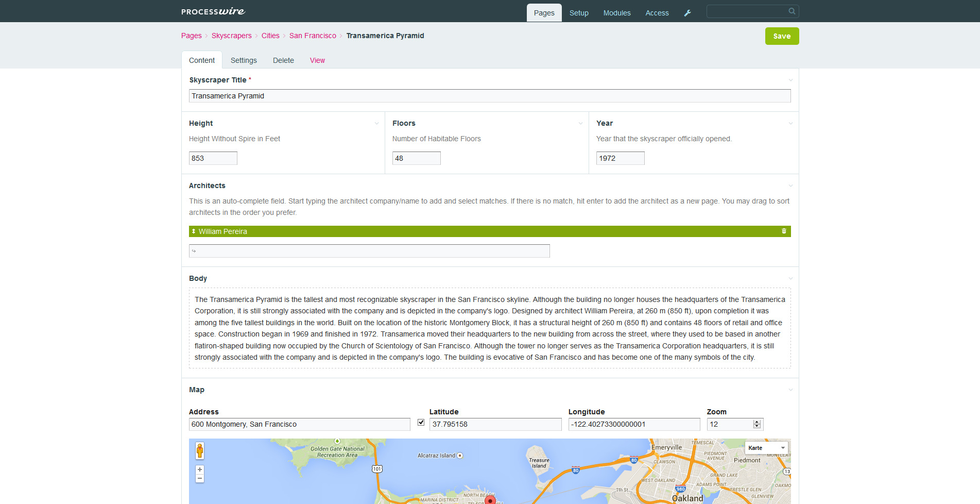
Task: Click the Longitude input field
Action: click(634, 424)
